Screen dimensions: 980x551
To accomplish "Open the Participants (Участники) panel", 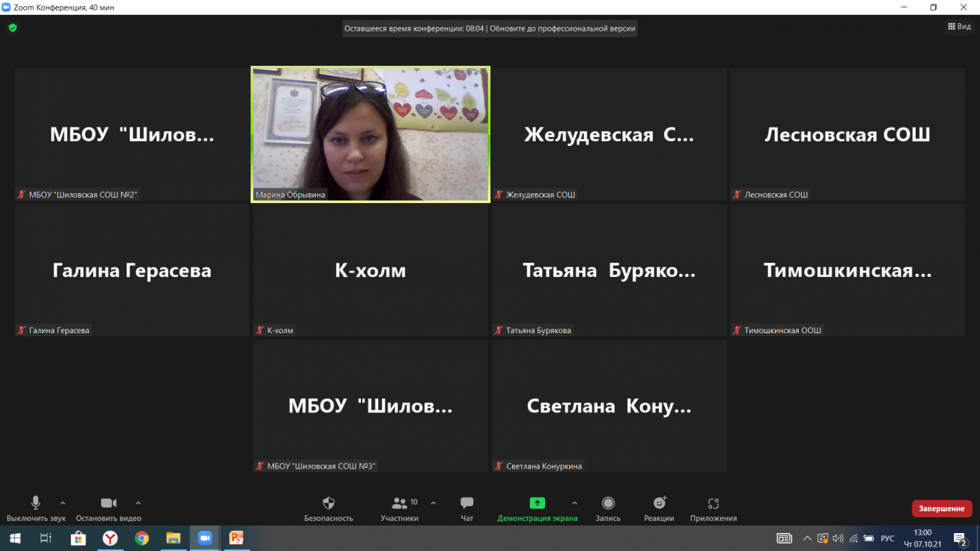I will click(x=400, y=504).
